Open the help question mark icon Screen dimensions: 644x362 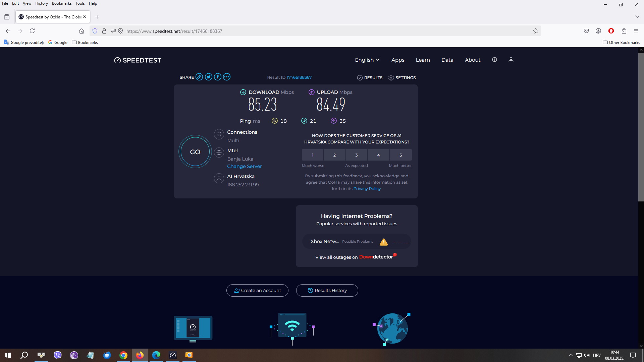point(494,60)
